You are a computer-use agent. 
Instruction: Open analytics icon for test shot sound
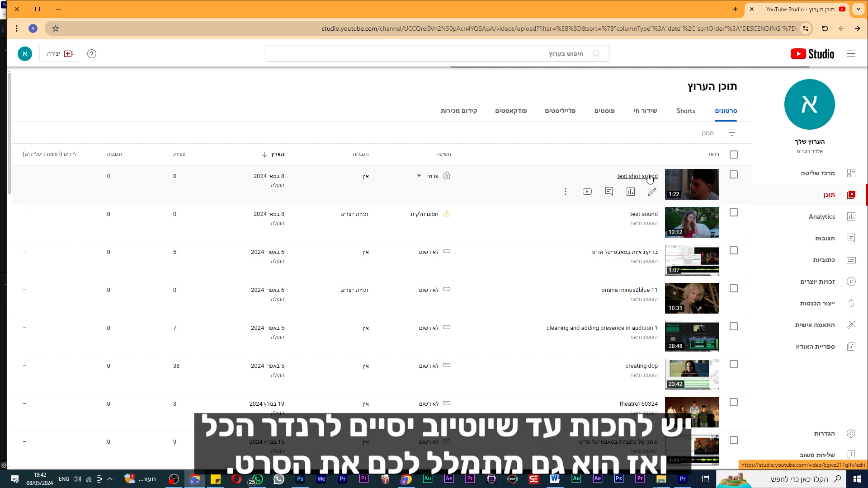click(x=631, y=192)
